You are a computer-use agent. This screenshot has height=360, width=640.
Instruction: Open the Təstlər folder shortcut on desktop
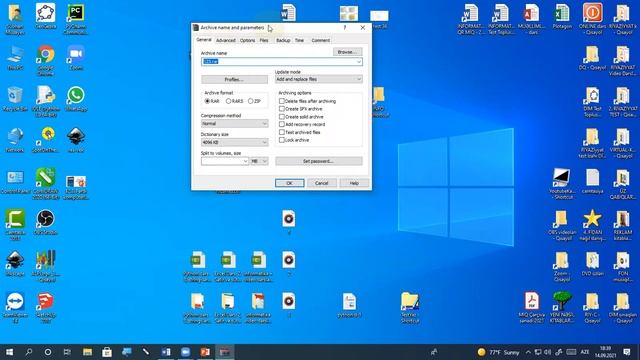point(409,307)
